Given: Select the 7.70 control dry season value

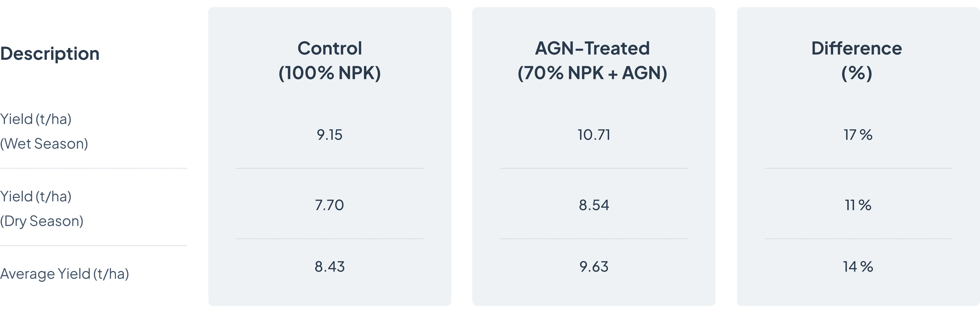Looking at the screenshot, I should tap(329, 205).
